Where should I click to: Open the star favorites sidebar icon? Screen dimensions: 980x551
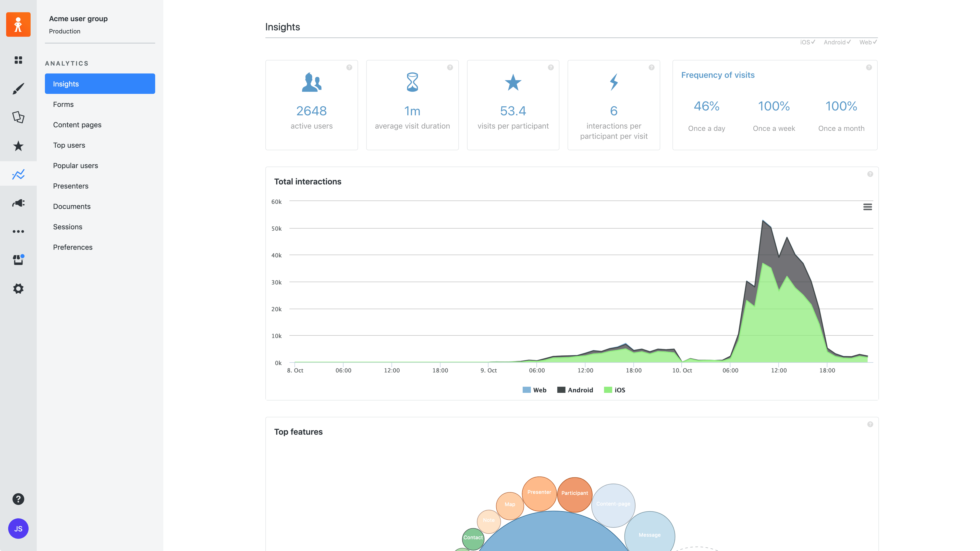(18, 146)
